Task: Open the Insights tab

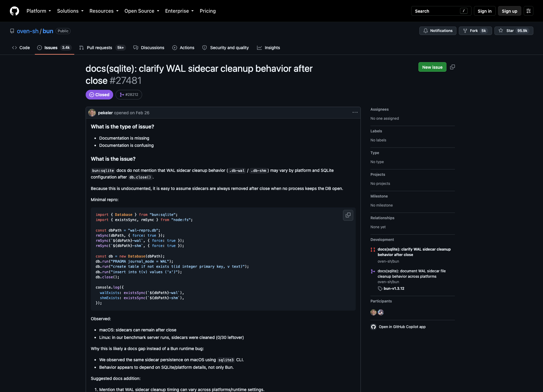Action: tap(268, 48)
